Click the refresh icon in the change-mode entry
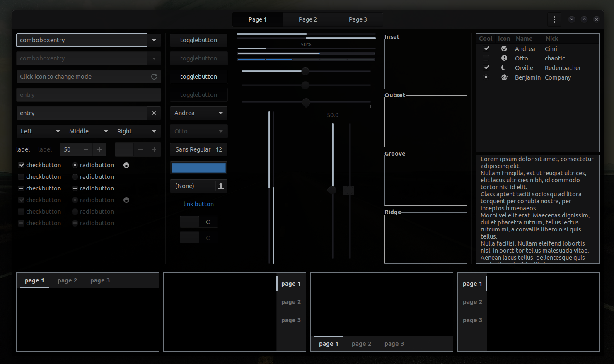This screenshot has width=614, height=364. click(154, 77)
